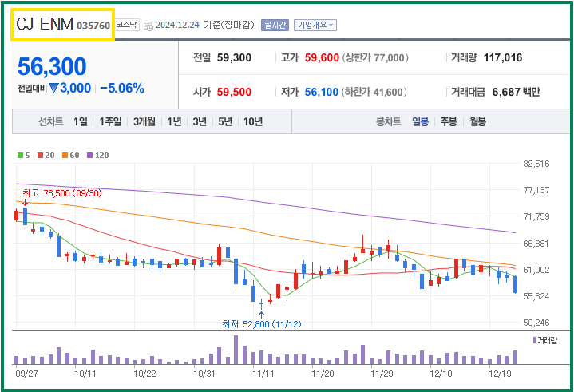Switch to 주봉 weekly candle chart
Viewport: 574px width, 392px height.
(449, 121)
